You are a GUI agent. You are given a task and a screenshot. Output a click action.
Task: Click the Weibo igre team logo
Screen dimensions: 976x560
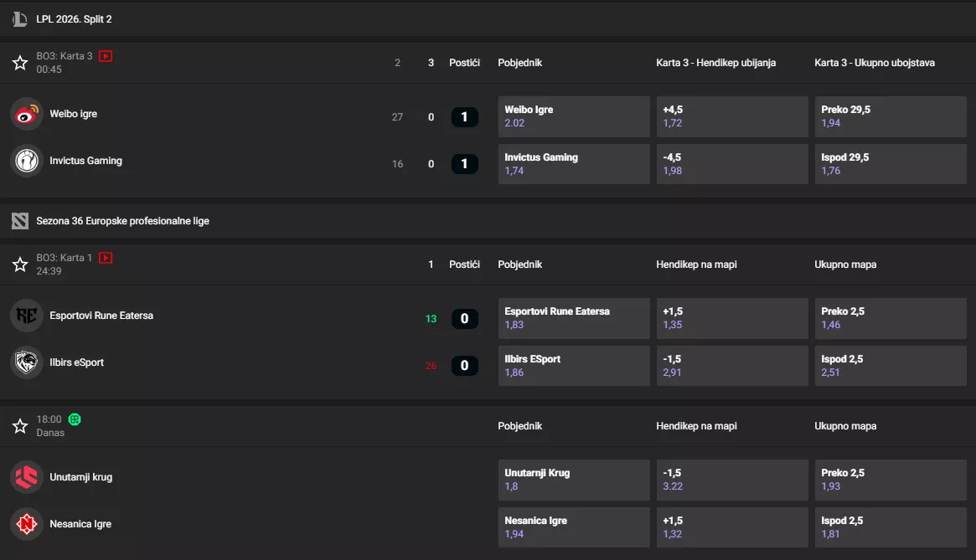pos(27,114)
